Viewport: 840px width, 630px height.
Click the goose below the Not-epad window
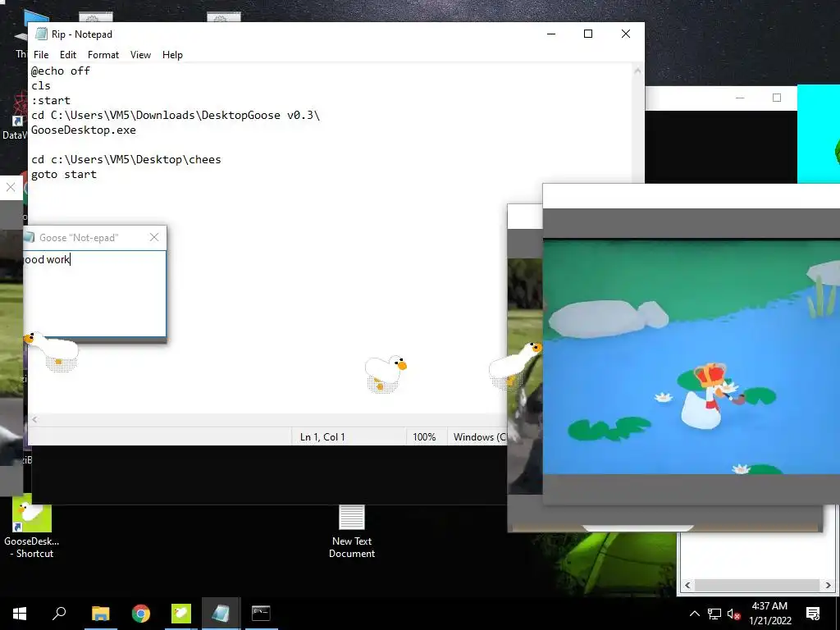click(52, 351)
